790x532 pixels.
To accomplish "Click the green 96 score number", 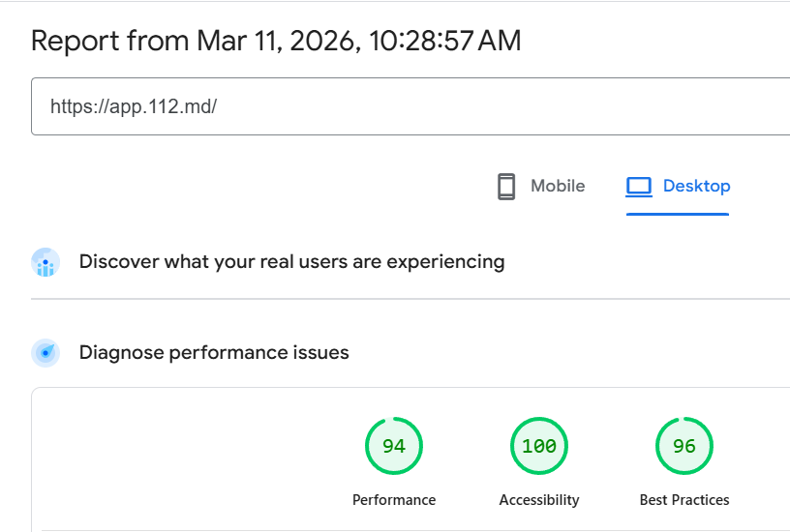I will click(684, 446).
